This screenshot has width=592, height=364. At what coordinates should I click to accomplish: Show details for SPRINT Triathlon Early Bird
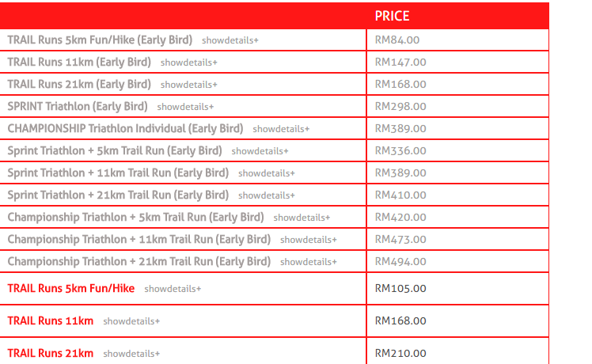coord(185,107)
